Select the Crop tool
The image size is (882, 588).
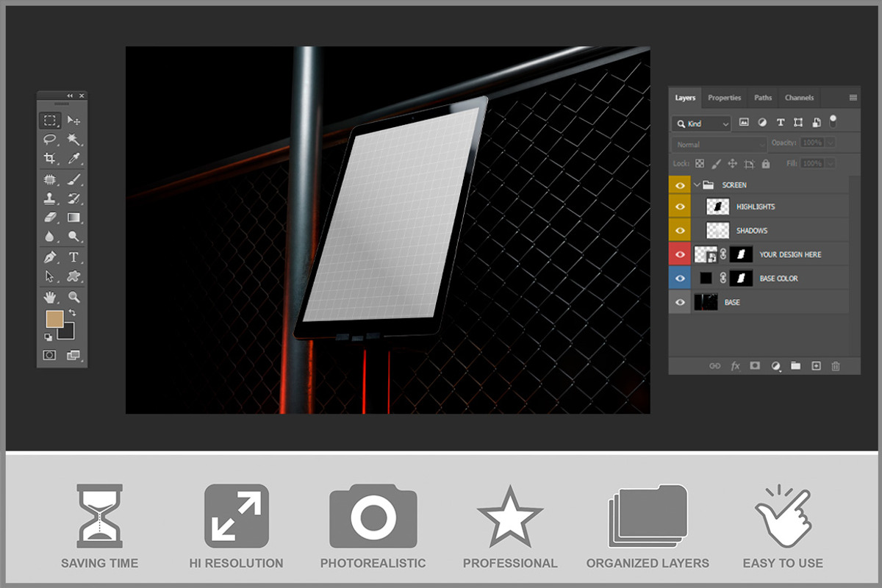click(x=50, y=158)
